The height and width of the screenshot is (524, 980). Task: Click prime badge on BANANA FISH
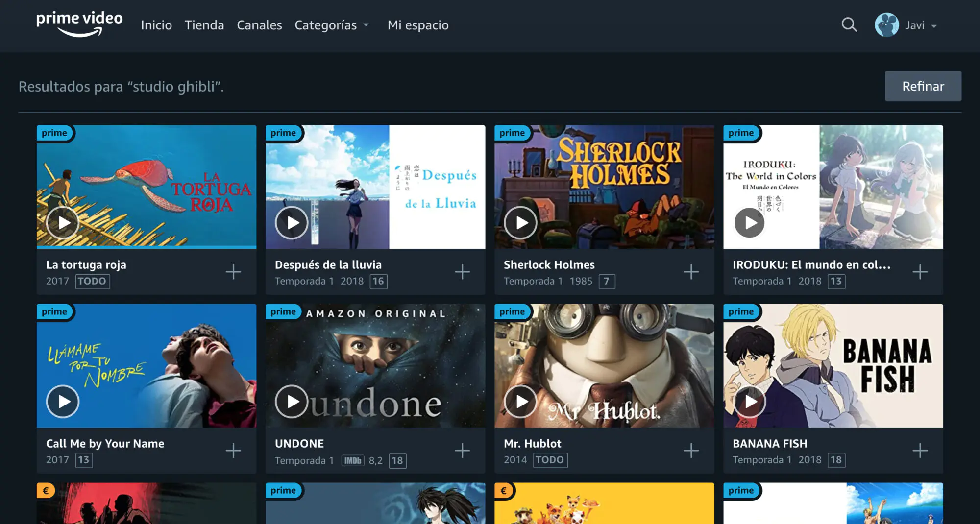[x=741, y=311]
